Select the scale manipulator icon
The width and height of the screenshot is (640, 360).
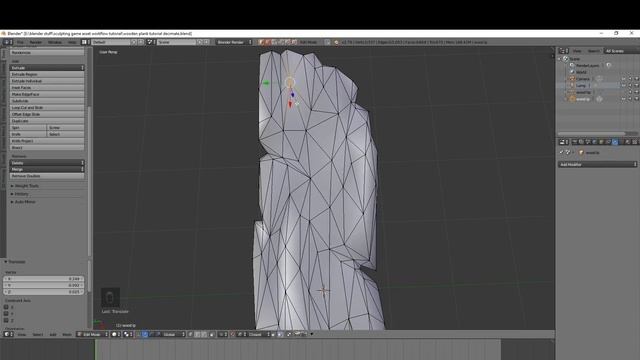(x=157, y=334)
